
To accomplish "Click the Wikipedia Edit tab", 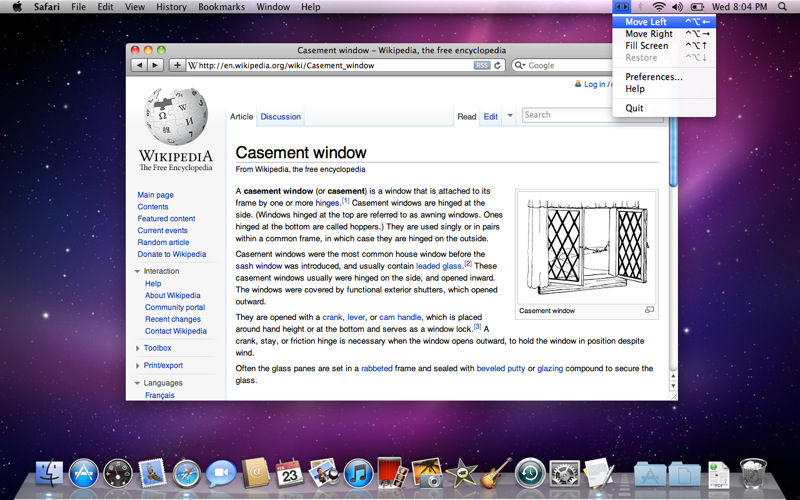I will coord(490,116).
